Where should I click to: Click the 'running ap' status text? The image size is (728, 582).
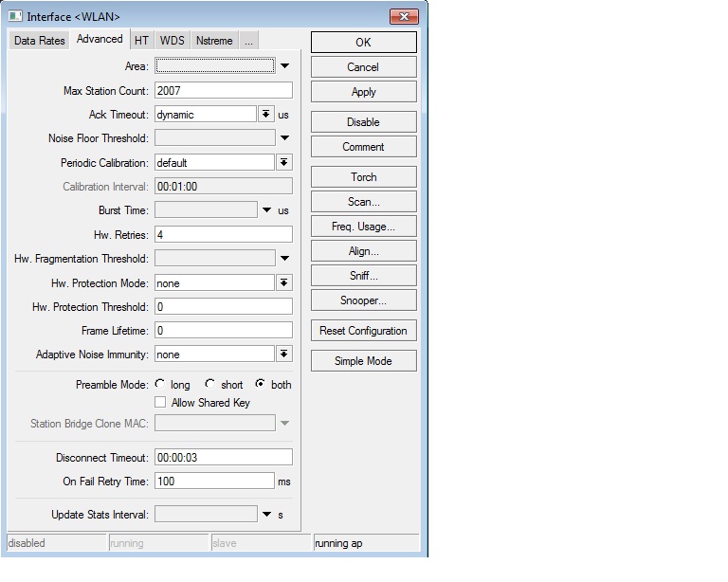click(338, 543)
